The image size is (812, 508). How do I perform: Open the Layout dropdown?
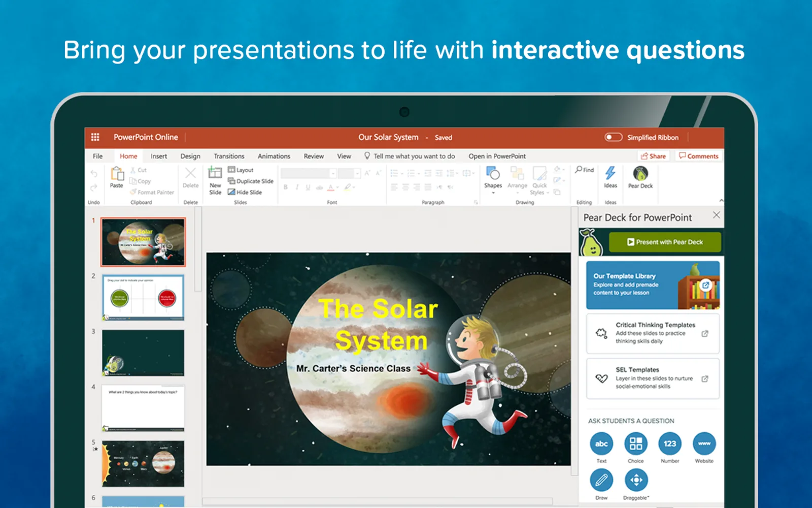(x=241, y=170)
